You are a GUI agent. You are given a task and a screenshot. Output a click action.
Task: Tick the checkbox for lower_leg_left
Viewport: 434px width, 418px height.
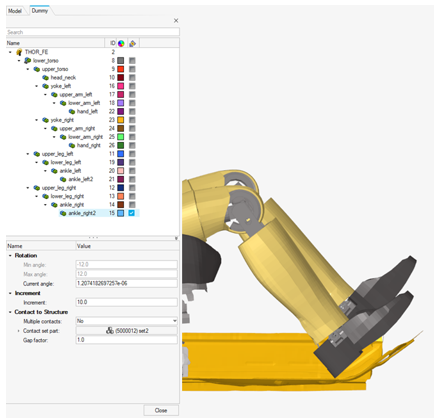pos(132,162)
